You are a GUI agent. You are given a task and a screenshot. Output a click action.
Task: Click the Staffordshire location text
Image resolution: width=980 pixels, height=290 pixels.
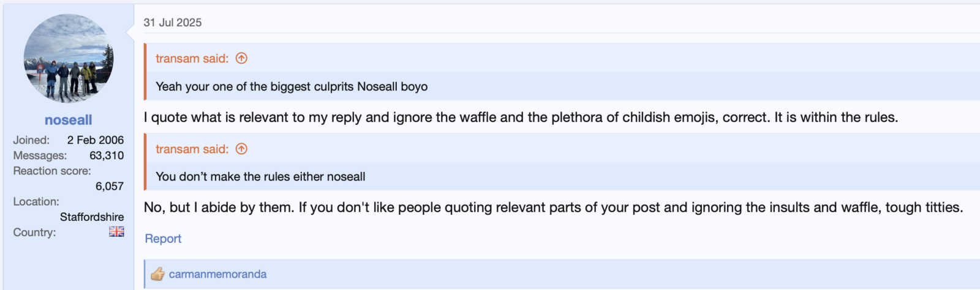click(x=92, y=217)
